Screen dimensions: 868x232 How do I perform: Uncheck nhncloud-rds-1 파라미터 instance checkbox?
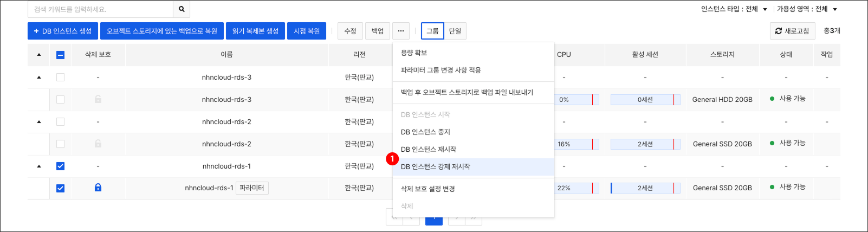pos(60,189)
